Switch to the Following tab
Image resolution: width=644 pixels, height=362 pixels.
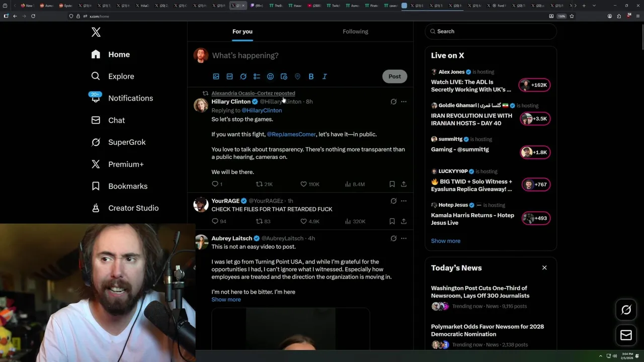(x=356, y=32)
